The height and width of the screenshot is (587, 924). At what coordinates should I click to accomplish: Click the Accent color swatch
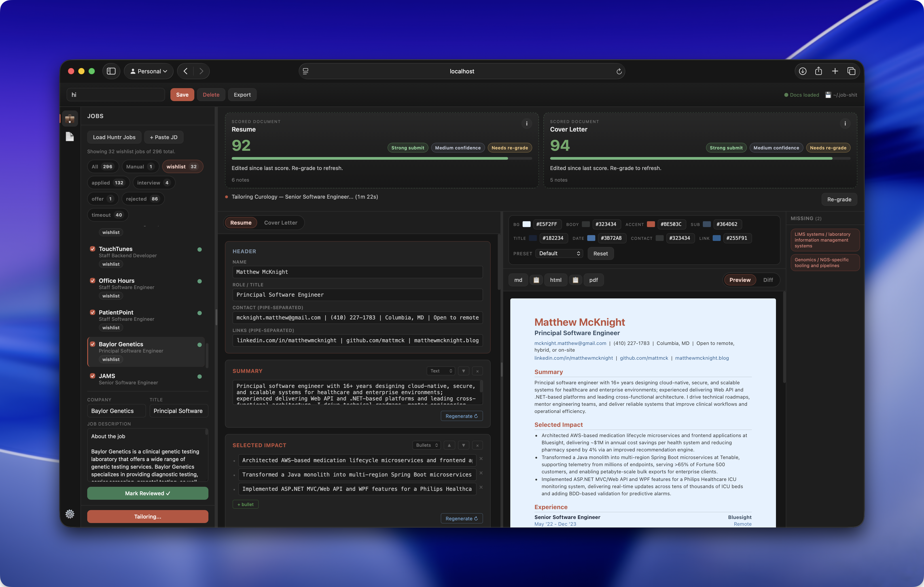(x=651, y=224)
